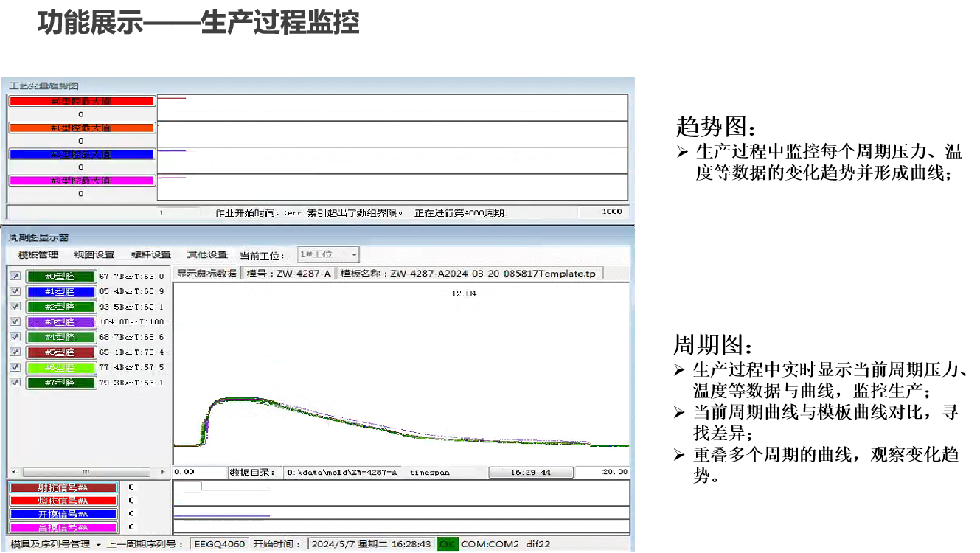Click the brown #5型腔 color button

(61, 352)
